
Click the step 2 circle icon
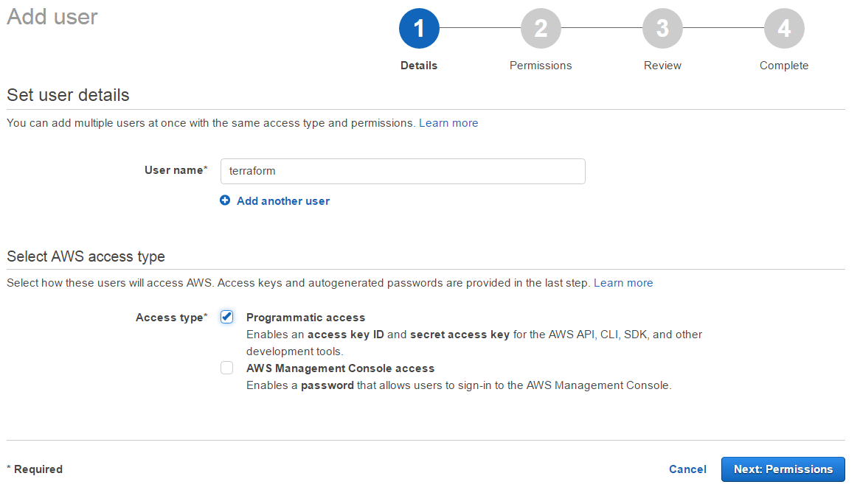(x=541, y=29)
